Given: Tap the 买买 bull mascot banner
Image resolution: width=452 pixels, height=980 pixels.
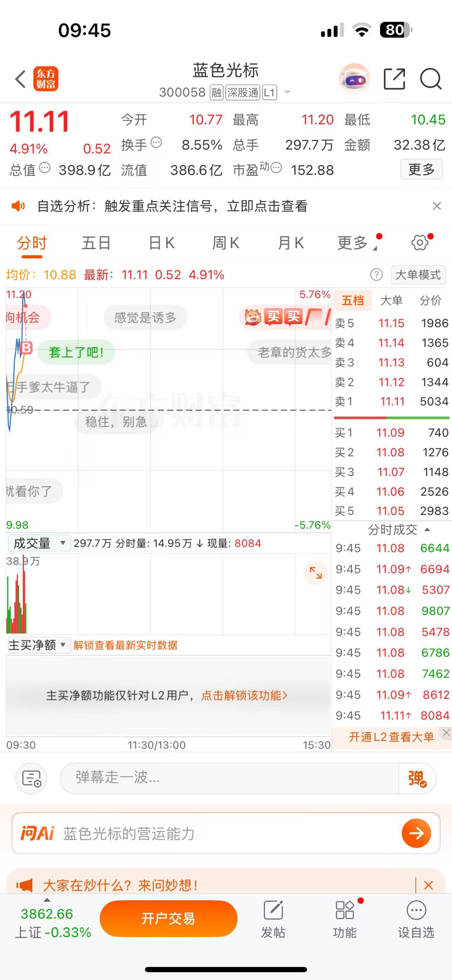Looking at the screenshot, I should 285,317.
